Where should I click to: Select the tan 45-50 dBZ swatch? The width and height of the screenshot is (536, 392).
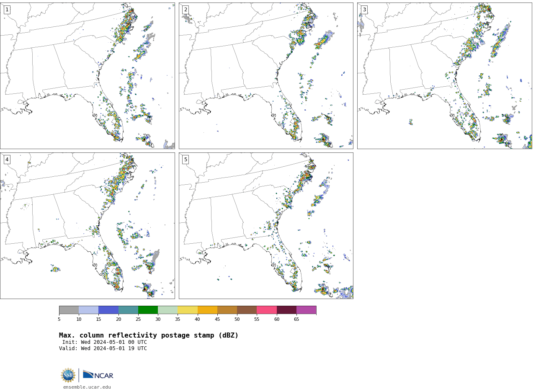coord(227,310)
